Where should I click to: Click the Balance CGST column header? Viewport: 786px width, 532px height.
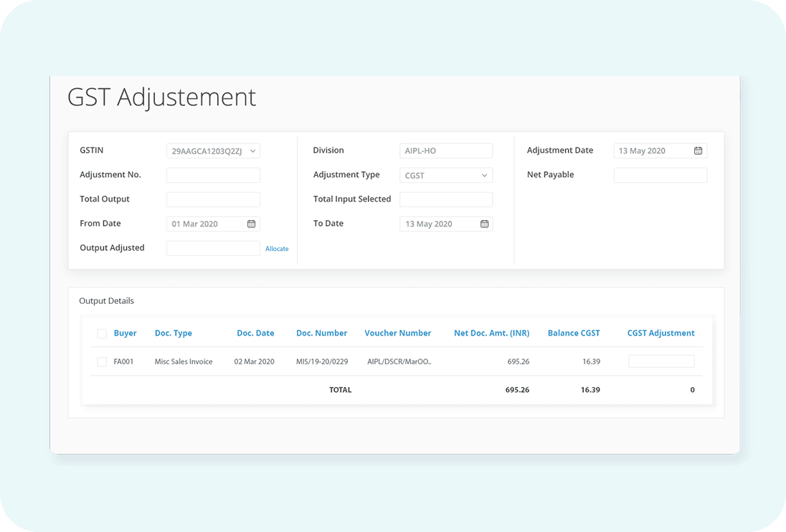(574, 333)
